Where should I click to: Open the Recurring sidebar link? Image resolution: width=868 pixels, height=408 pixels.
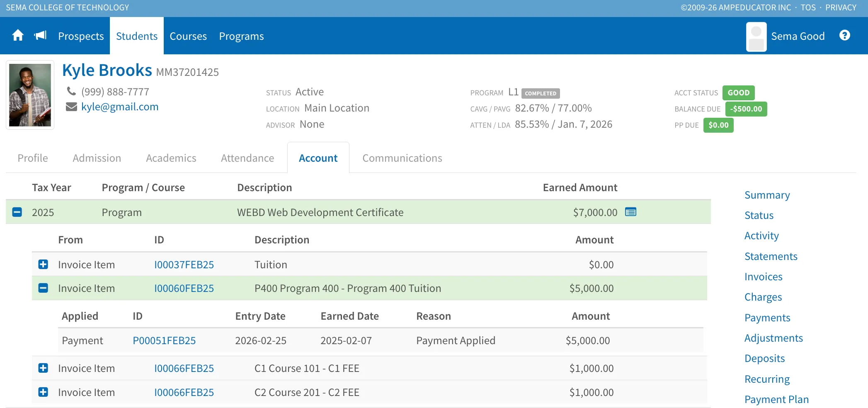point(767,379)
